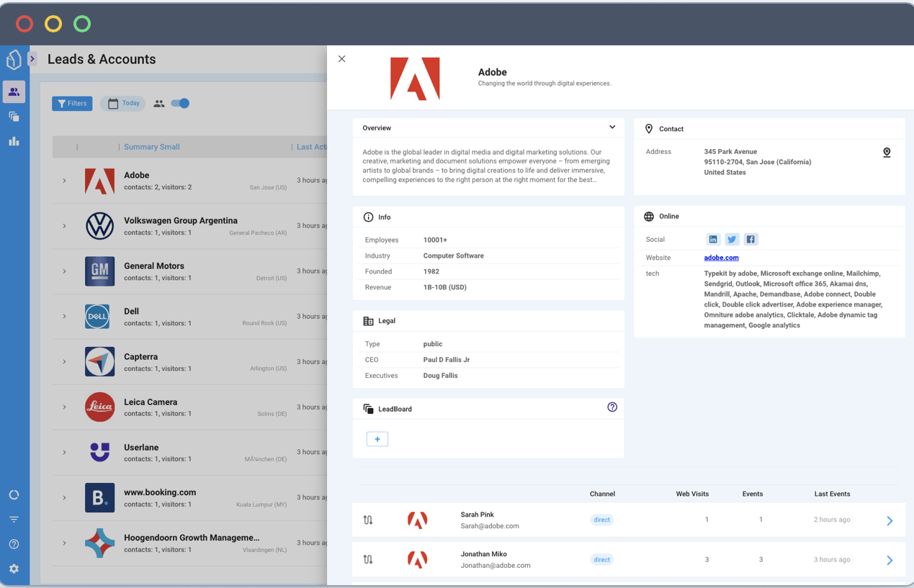
Task: Expand the Dell row chevron
Action: click(x=64, y=317)
